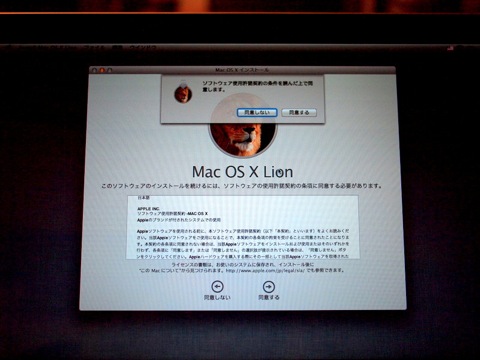Open the www.apple.com legal sla link
This screenshot has height=360, width=480.
(x=265, y=271)
